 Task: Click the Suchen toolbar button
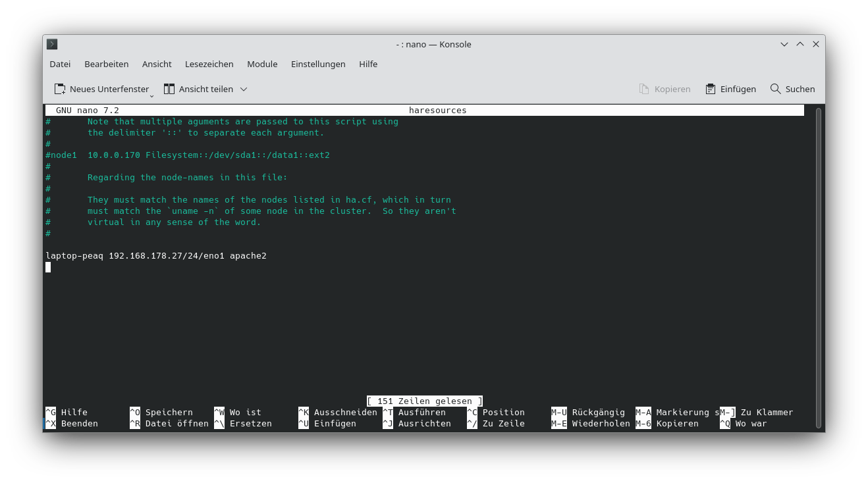tap(792, 88)
